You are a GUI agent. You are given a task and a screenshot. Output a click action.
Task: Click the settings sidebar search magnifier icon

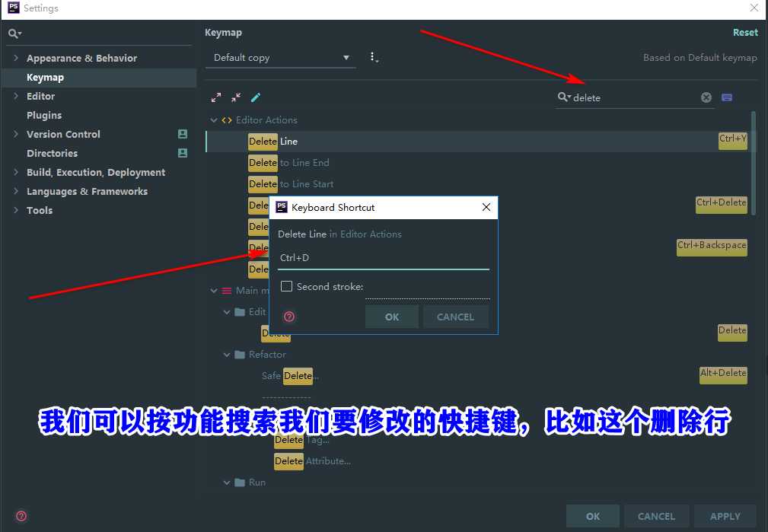tap(14, 33)
